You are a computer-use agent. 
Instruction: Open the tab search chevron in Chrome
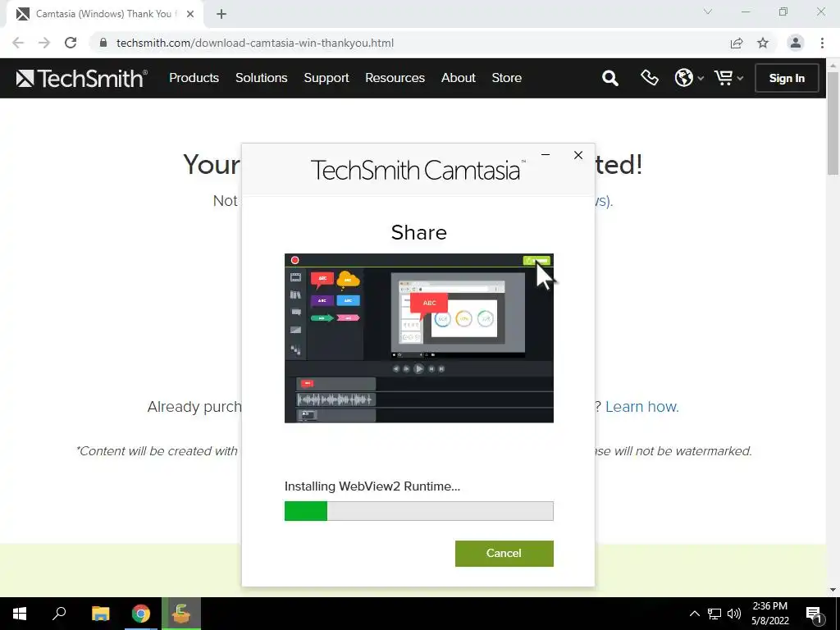(708, 11)
